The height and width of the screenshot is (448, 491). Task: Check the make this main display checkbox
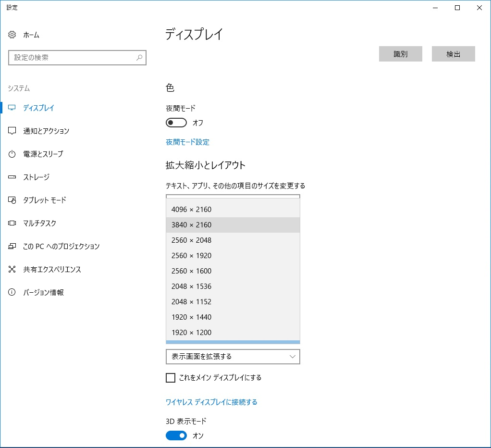pyautogui.click(x=171, y=378)
